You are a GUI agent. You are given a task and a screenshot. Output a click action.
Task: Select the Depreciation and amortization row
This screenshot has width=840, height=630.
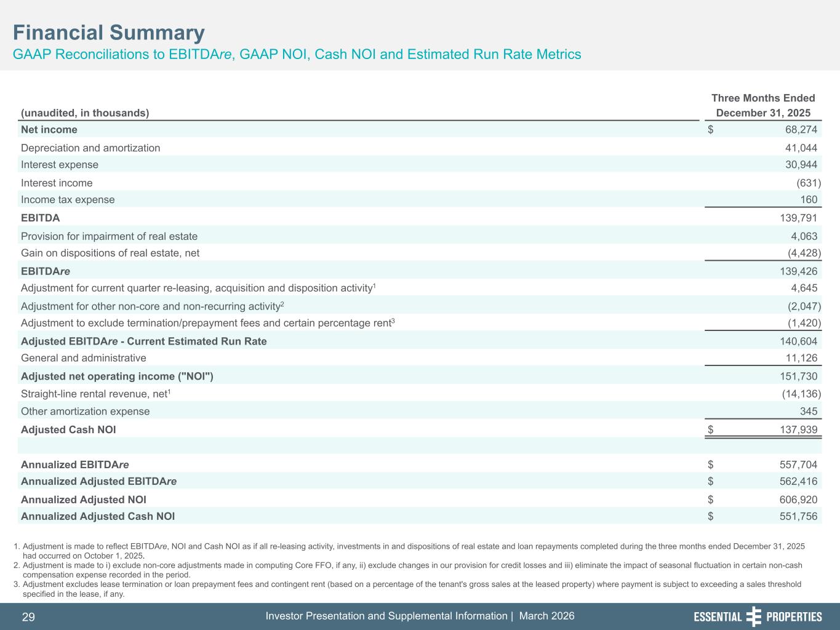pyautogui.click(x=90, y=148)
